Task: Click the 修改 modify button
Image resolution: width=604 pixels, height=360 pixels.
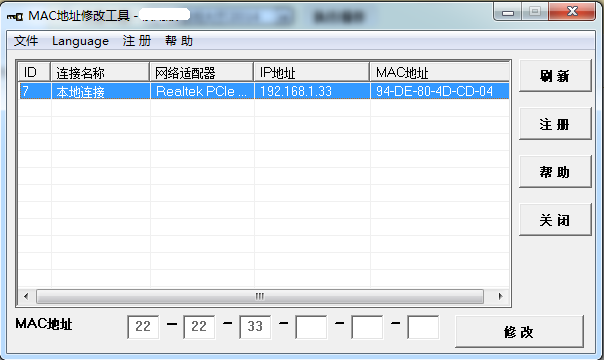Action: pos(519,332)
